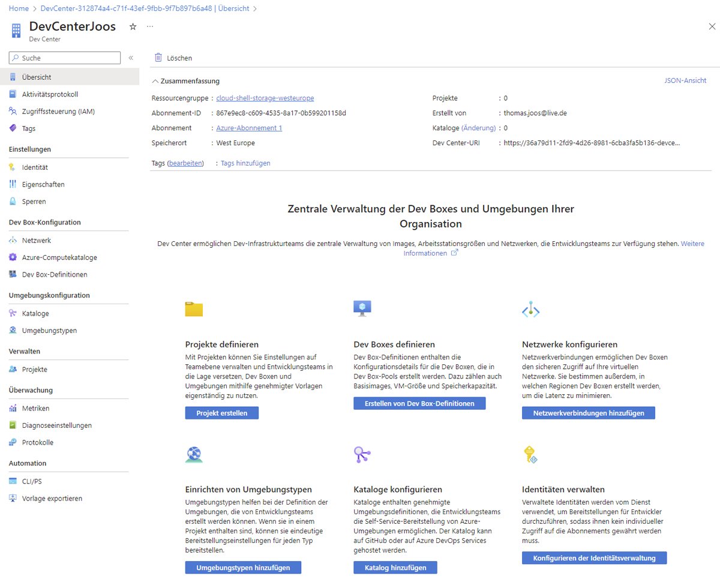
Task: Open the ellipsis menu beside the star
Action: (149, 26)
